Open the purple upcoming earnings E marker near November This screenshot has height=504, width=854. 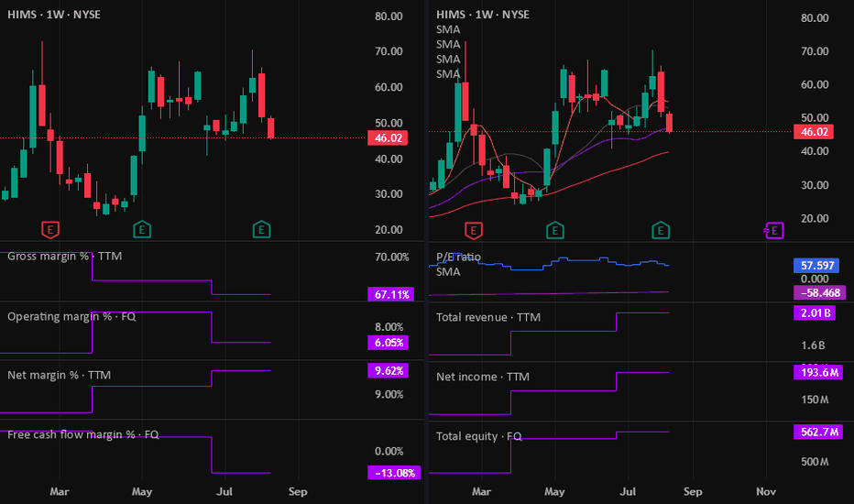pyautogui.click(x=773, y=231)
